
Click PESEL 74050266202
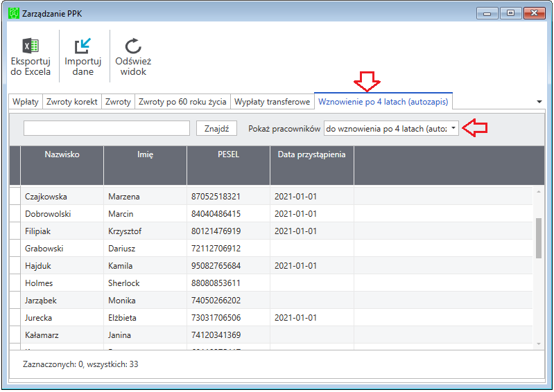(x=216, y=301)
